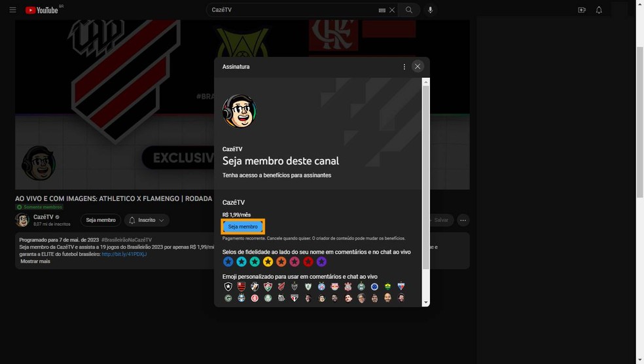The height and width of the screenshot is (364, 644).
Task: Click the dialog scrollbar up arrow
Action: pos(426,82)
